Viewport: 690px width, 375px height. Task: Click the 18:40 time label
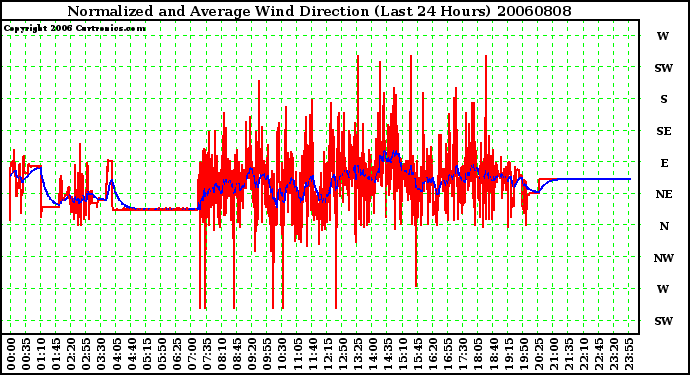(x=493, y=354)
